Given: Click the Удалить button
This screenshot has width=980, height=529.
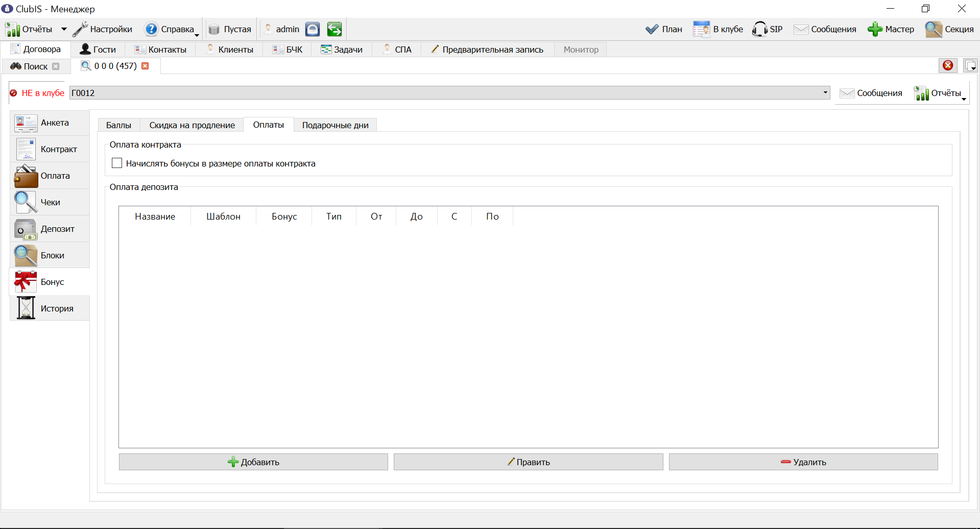Looking at the screenshot, I should pyautogui.click(x=803, y=462).
